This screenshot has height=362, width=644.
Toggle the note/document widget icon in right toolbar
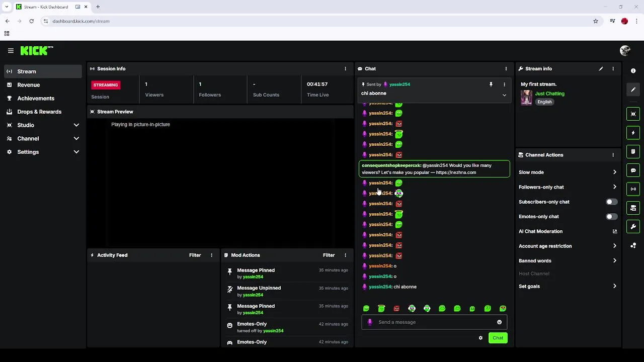tap(633, 151)
